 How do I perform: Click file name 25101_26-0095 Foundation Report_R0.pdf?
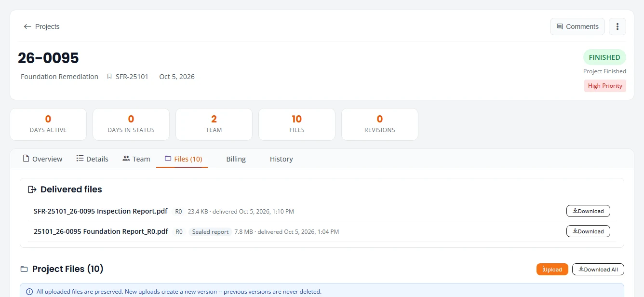tap(101, 231)
